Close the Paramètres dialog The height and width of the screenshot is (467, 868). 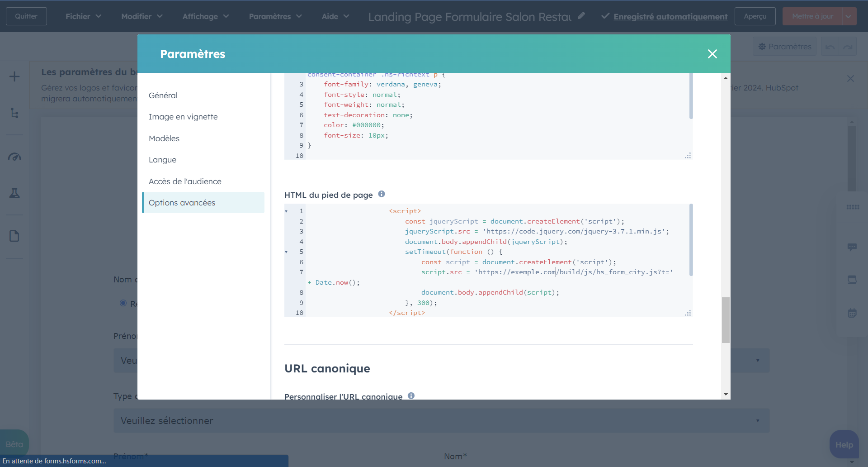(712, 54)
